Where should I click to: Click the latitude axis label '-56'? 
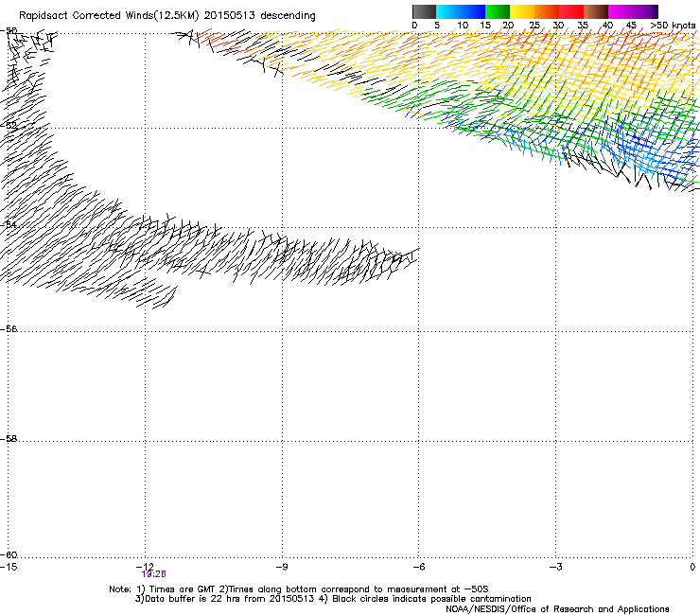pos(9,329)
